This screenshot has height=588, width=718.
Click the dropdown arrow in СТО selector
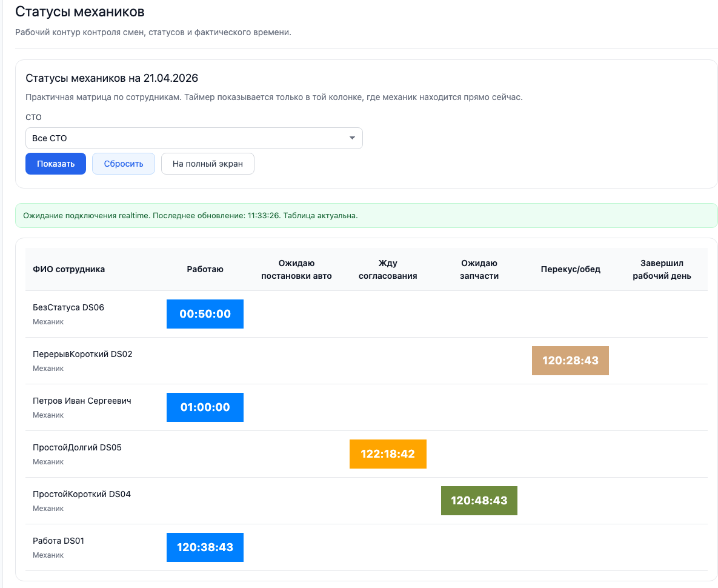tap(352, 138)
